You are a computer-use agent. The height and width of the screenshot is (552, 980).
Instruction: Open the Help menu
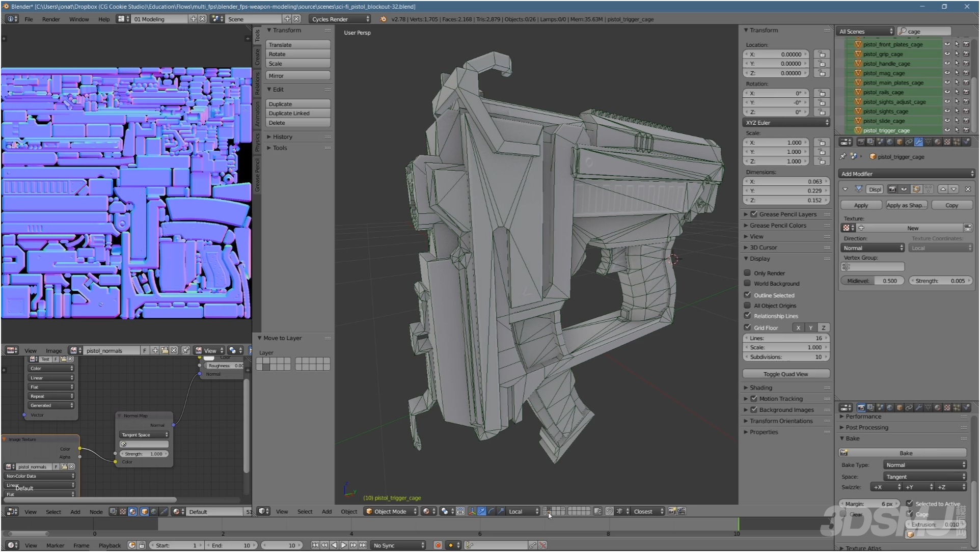pyautogui.click(x=104, y=19)
